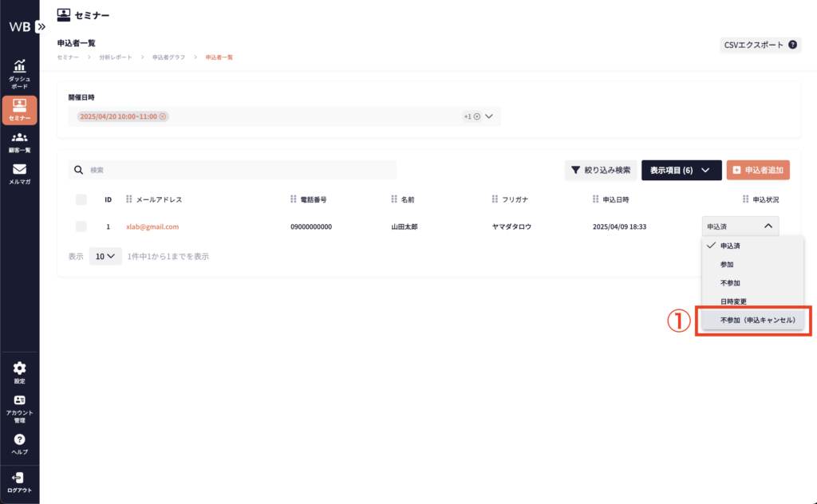Open the Dashboard icon in sidebar

coord(19,67)
